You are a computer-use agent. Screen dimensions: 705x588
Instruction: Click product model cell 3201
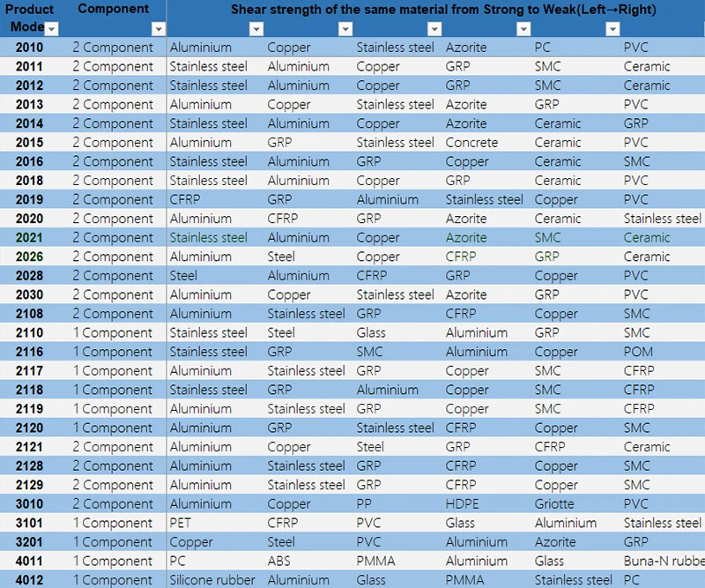coord(30,542)
